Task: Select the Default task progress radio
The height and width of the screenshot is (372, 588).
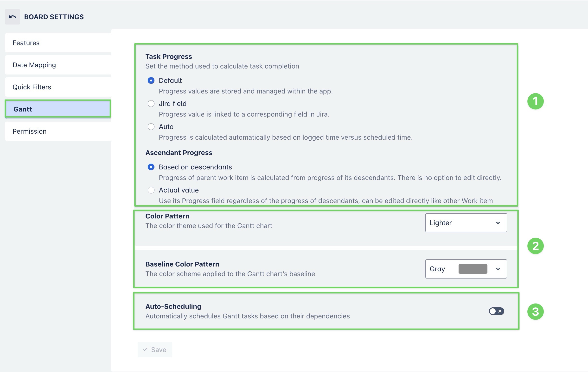Action: (x=151, y=81)
